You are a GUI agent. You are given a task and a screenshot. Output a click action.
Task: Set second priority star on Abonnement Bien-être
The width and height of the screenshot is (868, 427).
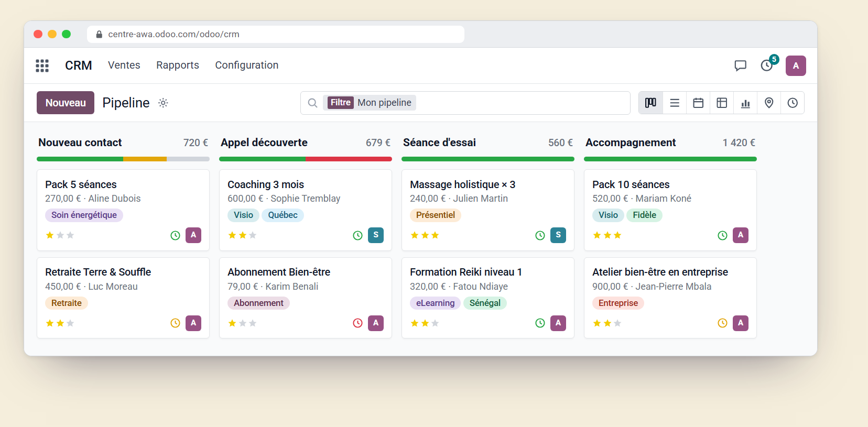coord(243,323)
